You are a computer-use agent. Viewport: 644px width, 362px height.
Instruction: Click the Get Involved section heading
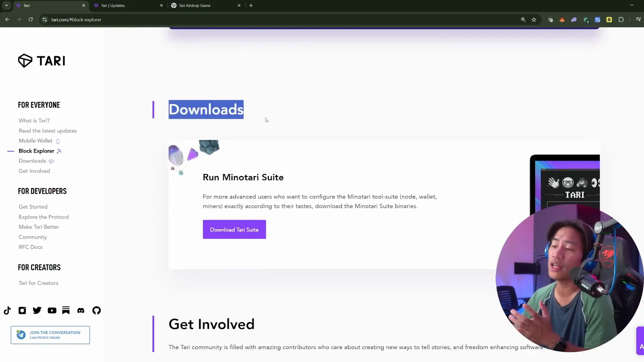click(212, 324)
